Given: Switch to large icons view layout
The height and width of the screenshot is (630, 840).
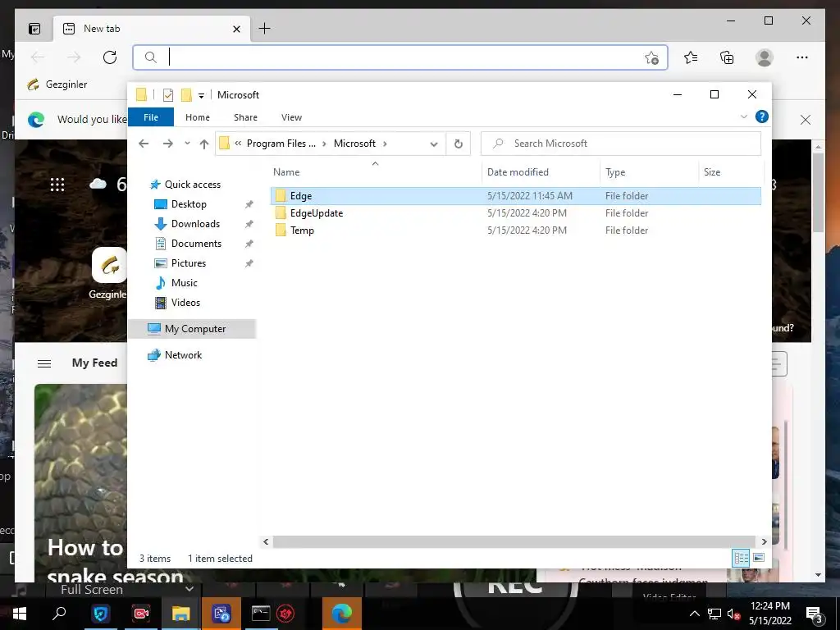Looking at the screenshot, I should (759, 558).
